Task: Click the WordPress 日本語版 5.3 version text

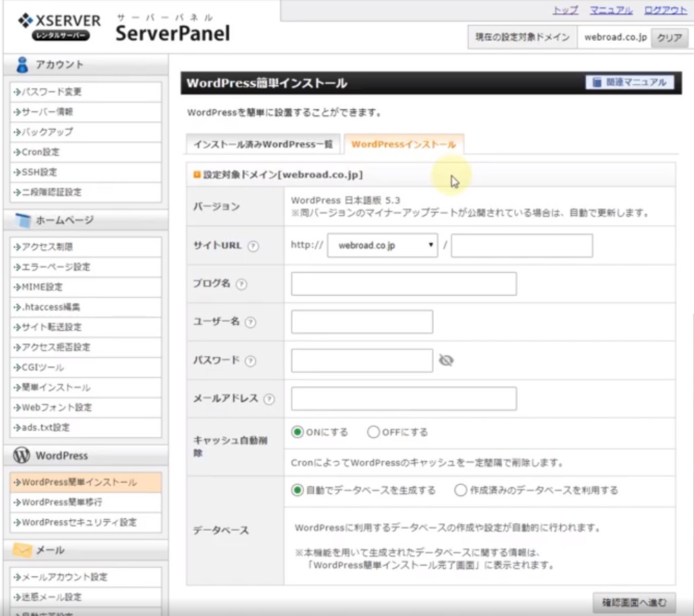Action: tap(345, 200)
